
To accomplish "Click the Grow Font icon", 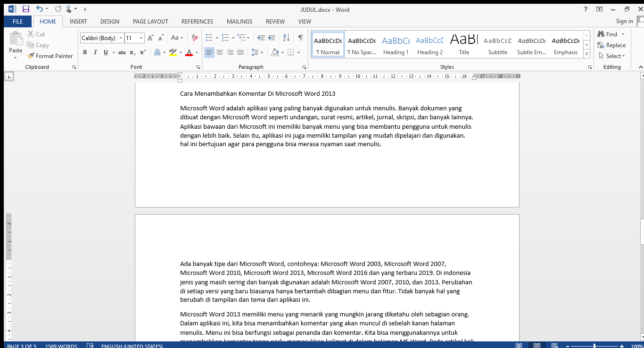I will tap(150, 38).
